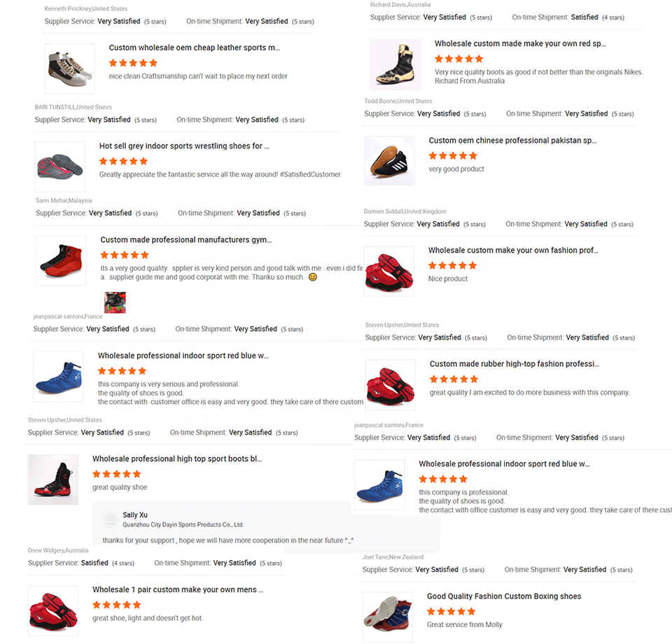Open the grey indoor wrestling shoe thumbnail

(x=59, y=167)
